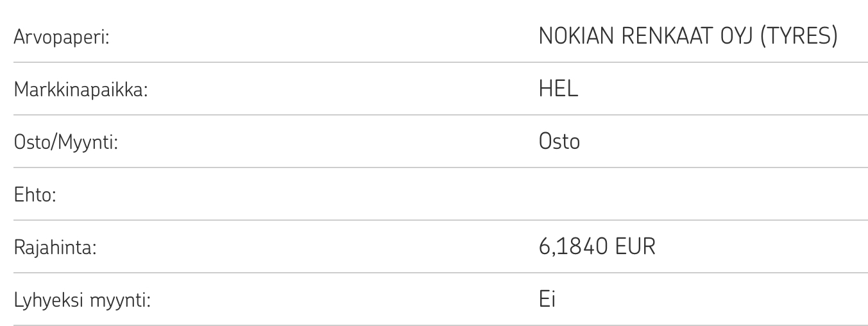Click "Myynti" in the Osto/Myynti label
Viewport: 868px width, 326px height.
(x=86, y=142)
